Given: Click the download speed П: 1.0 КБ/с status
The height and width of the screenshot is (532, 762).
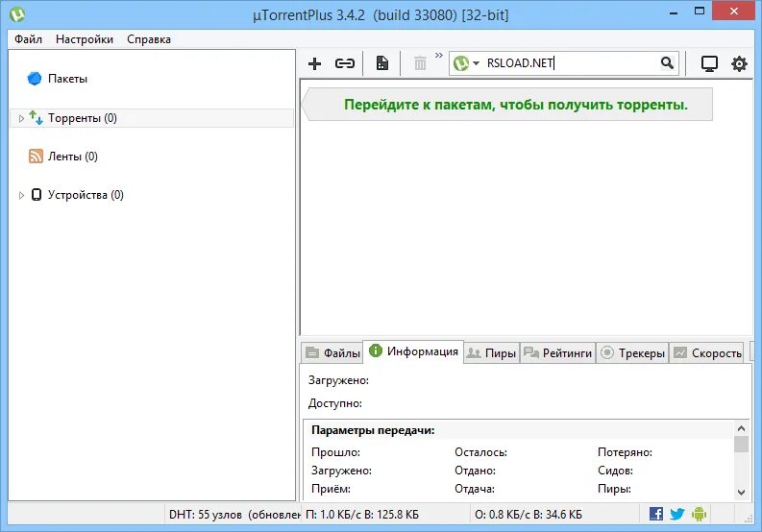Looking at the screenshot, I should point(362,515).
